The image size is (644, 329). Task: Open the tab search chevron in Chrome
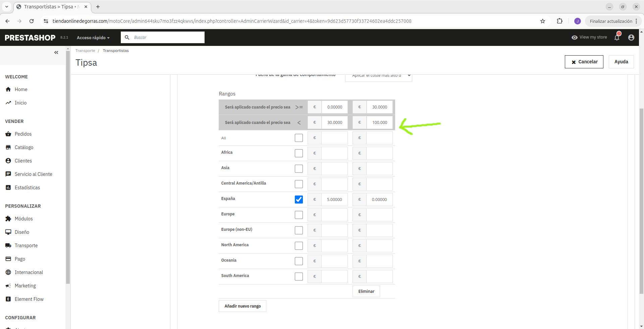7,7
